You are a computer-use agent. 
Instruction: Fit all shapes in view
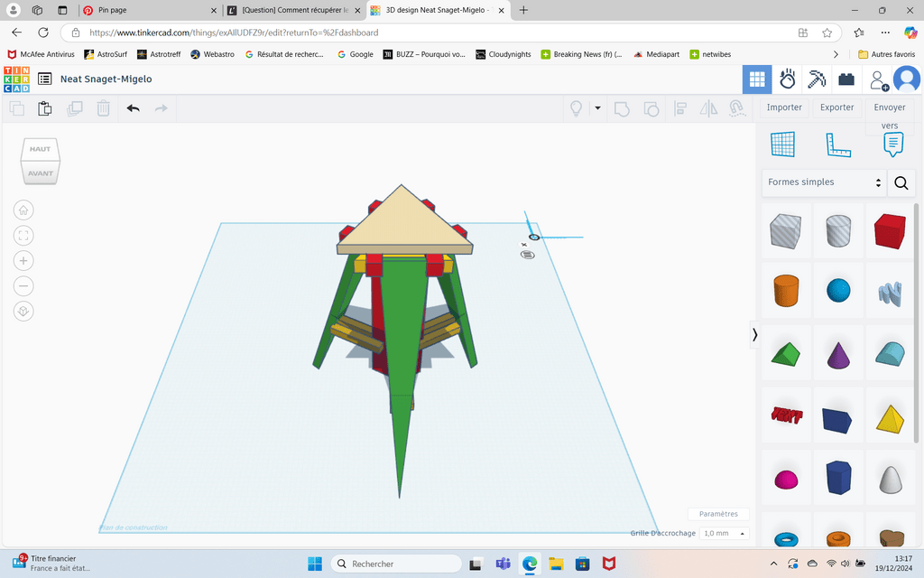pos(23,236)
